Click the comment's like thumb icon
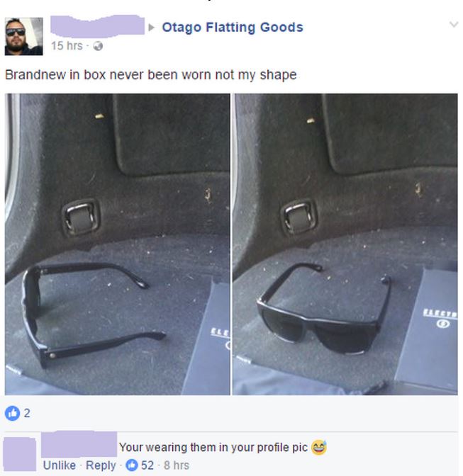 click(x=132, y=465)
